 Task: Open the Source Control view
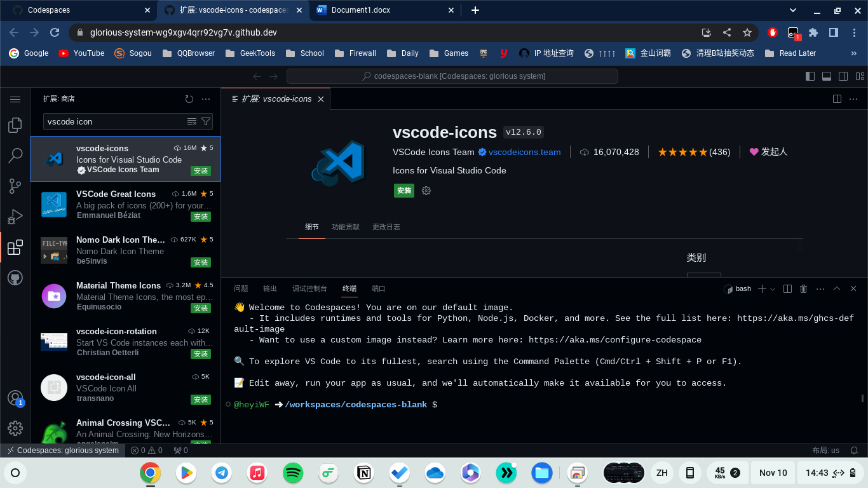[x=15, y=186]
